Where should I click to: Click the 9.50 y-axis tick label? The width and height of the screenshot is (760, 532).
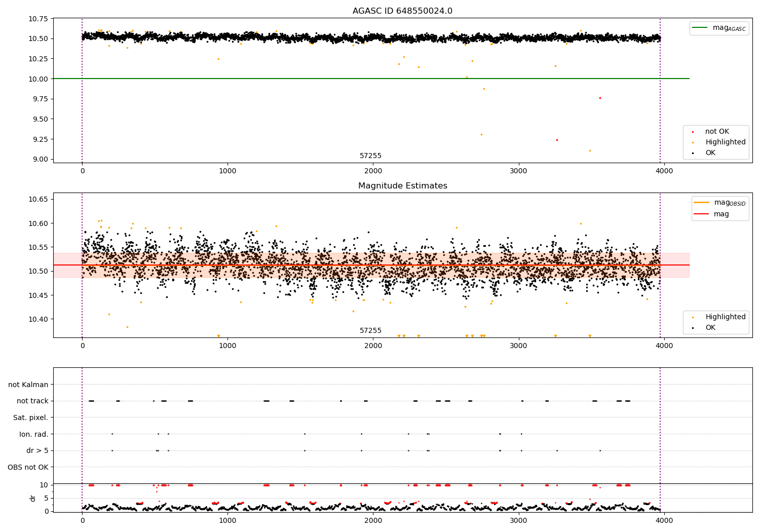tap(40, 119)
